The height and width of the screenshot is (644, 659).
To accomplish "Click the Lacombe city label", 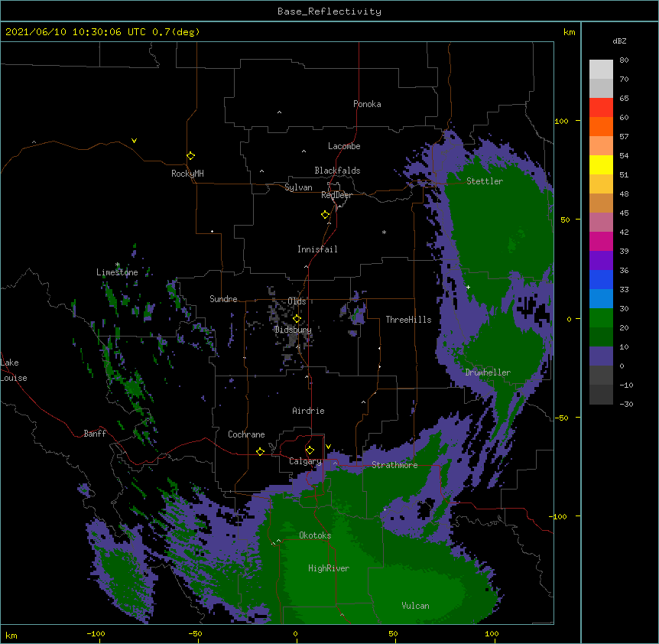I will click(344, 146).
